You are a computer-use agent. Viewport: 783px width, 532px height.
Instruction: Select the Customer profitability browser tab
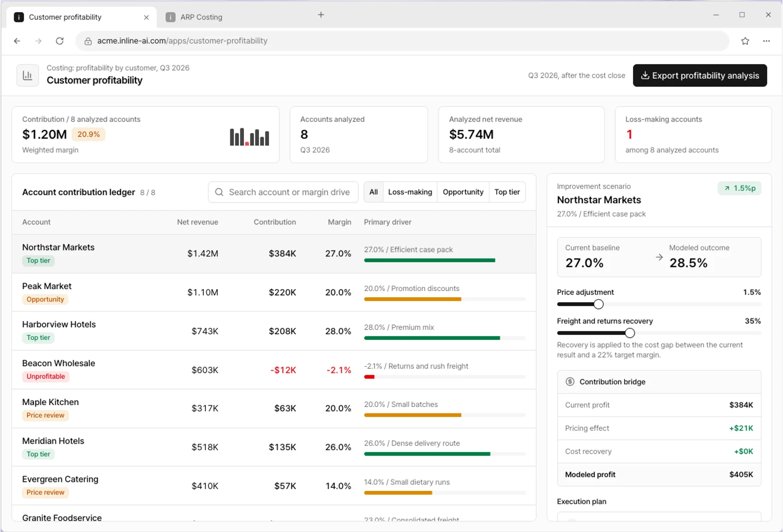(82, 17)
